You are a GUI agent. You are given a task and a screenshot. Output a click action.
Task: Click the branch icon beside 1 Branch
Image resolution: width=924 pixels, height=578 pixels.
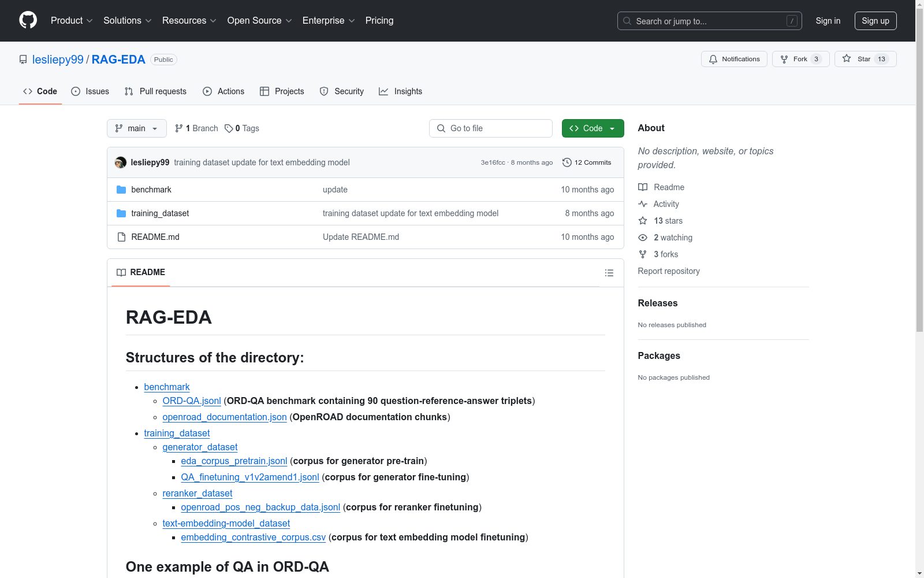point(179,128)
